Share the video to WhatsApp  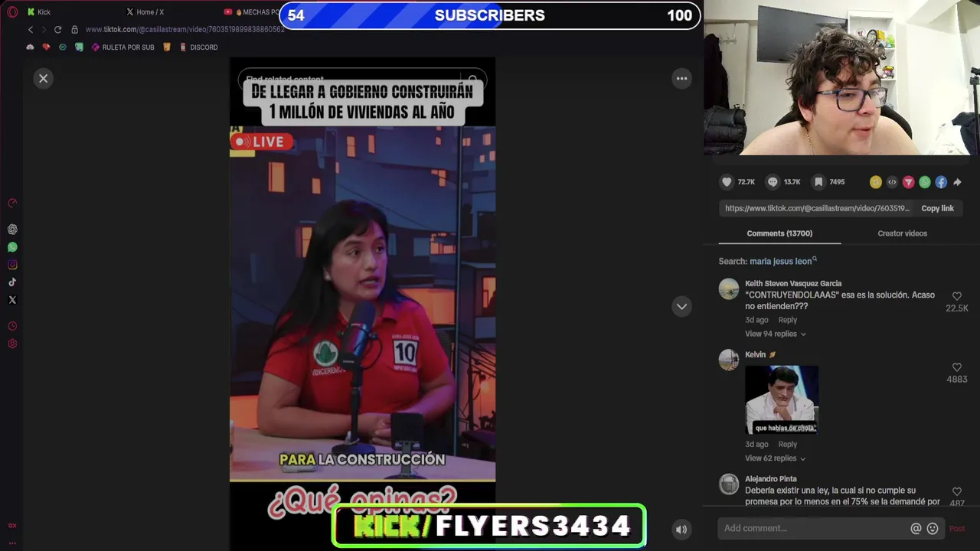tap(925, 182)
